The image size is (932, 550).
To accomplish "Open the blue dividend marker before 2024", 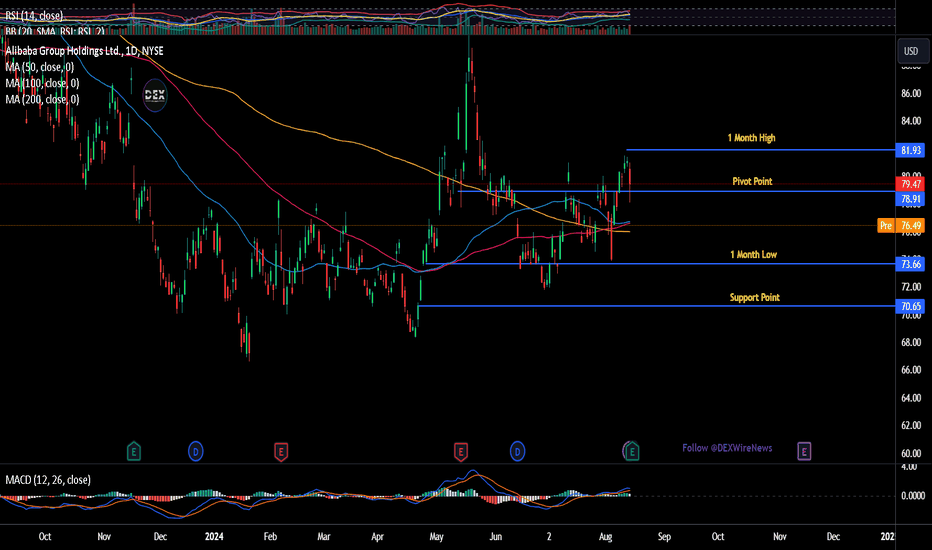I will click(x=196, y=452).
